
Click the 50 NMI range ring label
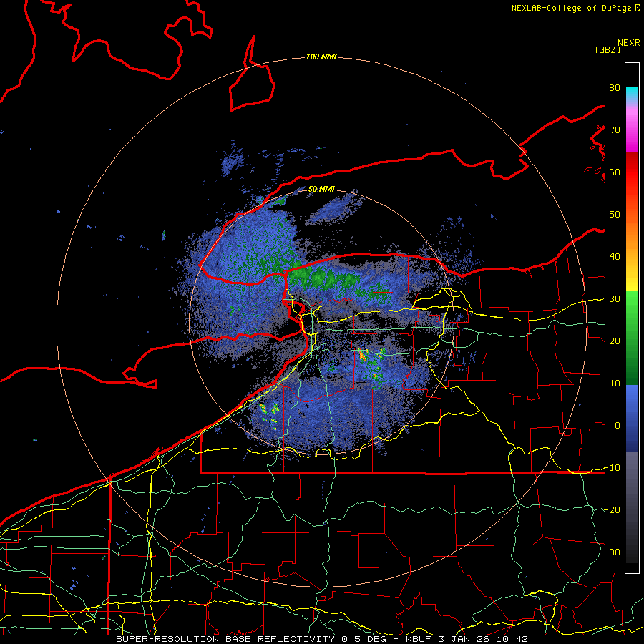point(321,190)
